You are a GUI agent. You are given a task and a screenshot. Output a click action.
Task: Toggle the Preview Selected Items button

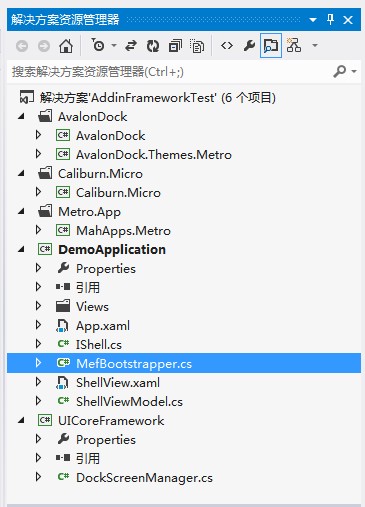click(x=271, y=46)
